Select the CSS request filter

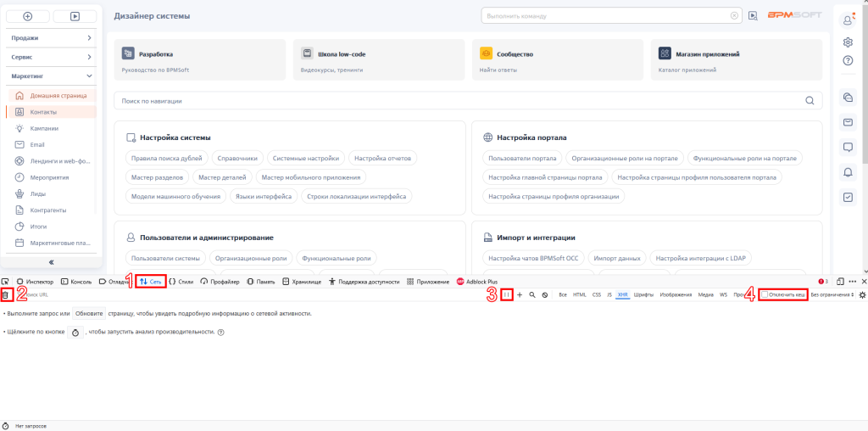coord(596,295)
